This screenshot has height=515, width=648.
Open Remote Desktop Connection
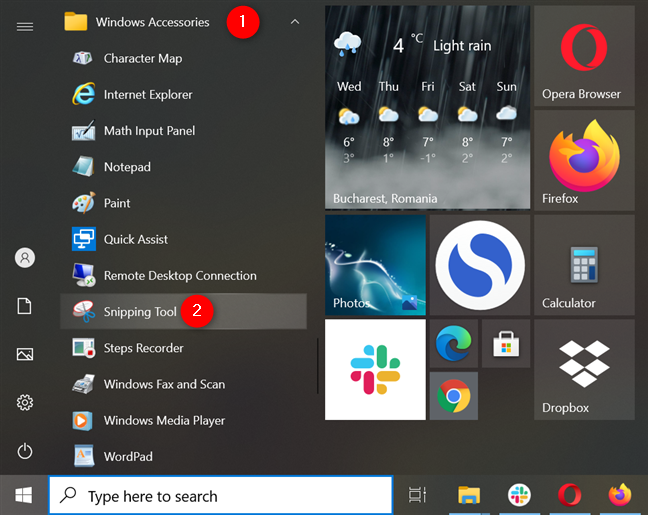click(x=183, y=275)
